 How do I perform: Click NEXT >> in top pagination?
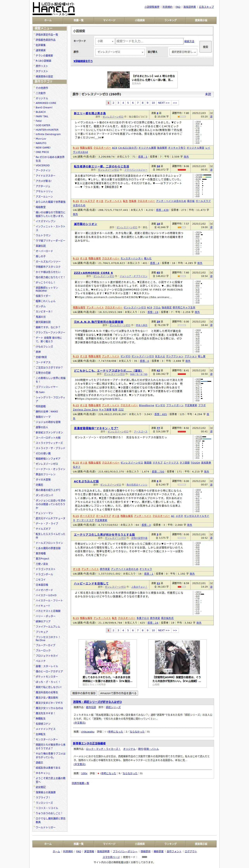164,103
